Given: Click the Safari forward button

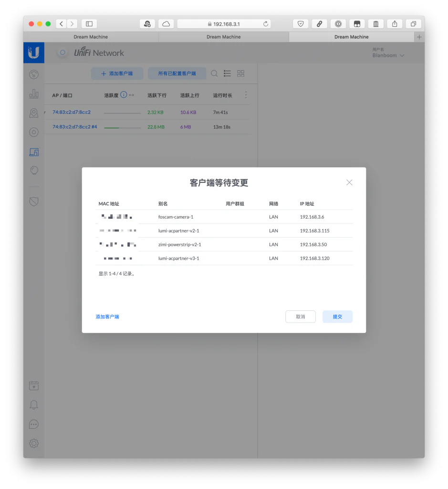Looking at the screenshot, I should point(72,24).
